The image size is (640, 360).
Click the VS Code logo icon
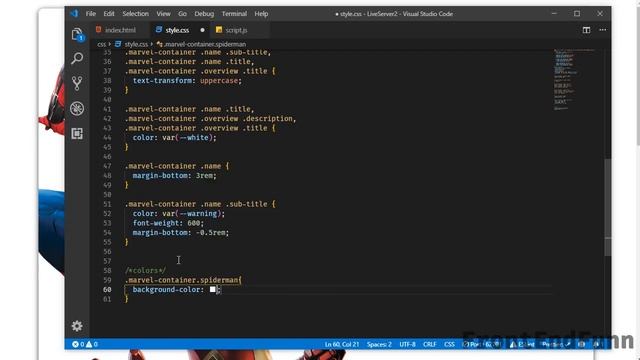[74, 13]
